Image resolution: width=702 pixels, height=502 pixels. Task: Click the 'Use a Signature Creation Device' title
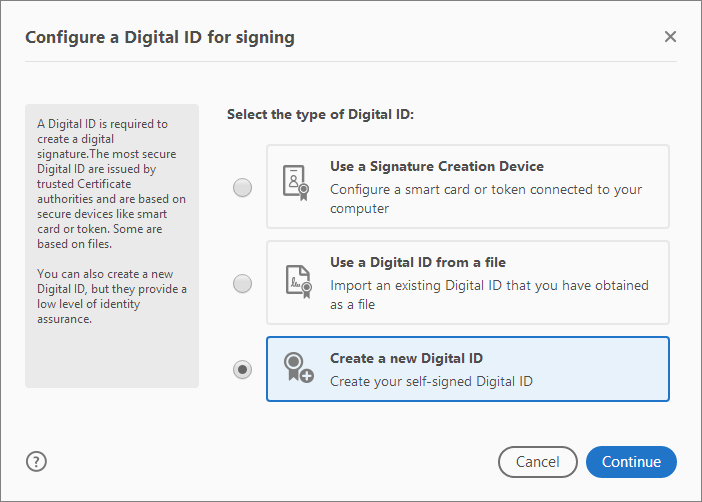(436, 167)
